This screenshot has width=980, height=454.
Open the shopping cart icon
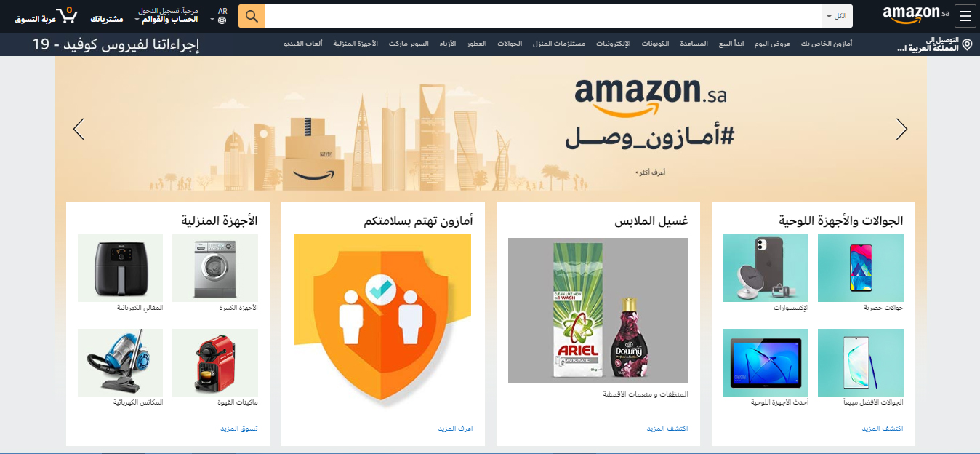pos(66,16)
